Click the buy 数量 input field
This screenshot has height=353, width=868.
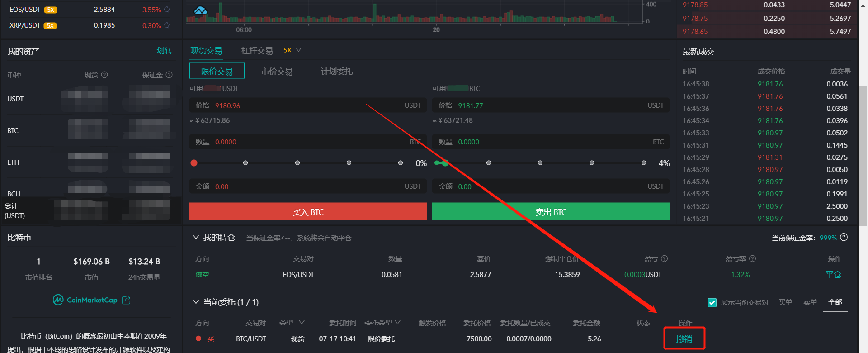(x=308, y=142)
